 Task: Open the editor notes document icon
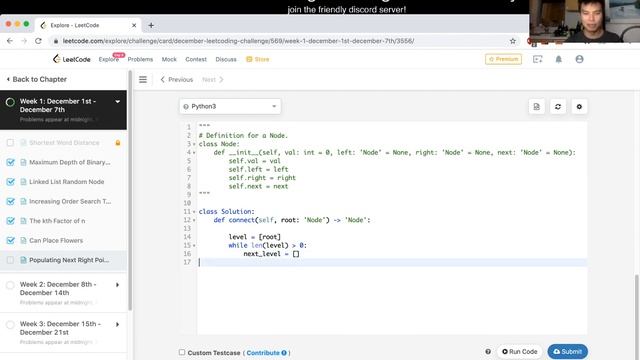coord(536,107)
